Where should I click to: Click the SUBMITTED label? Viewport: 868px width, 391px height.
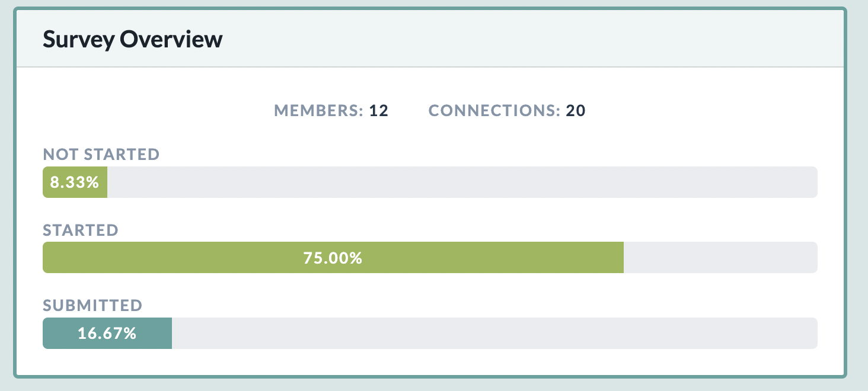(x=92, y=306)
